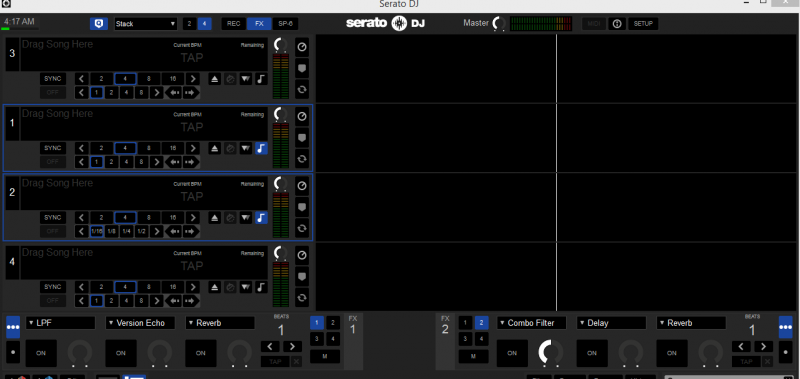The image size is (800, 379).
Task: Show smaller autoloop sizes on deck 1
Action: pyautogui.click(x=82, y=148)
